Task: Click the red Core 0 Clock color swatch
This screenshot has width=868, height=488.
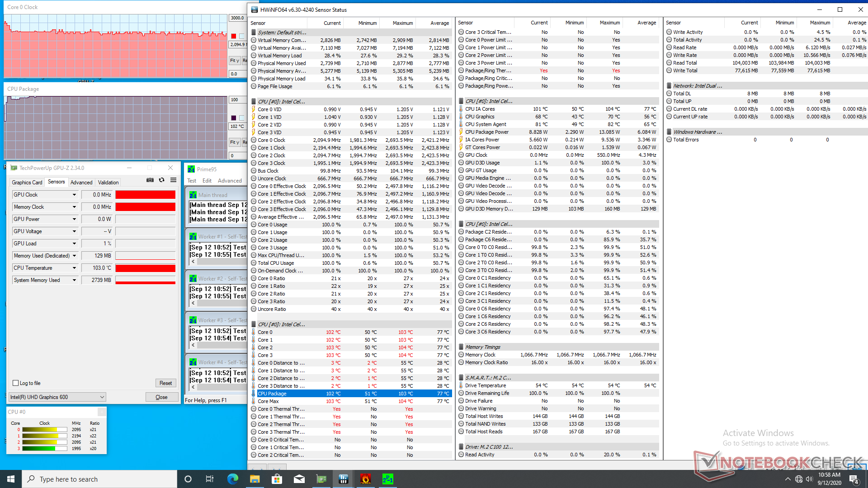Action: point(234,36)
